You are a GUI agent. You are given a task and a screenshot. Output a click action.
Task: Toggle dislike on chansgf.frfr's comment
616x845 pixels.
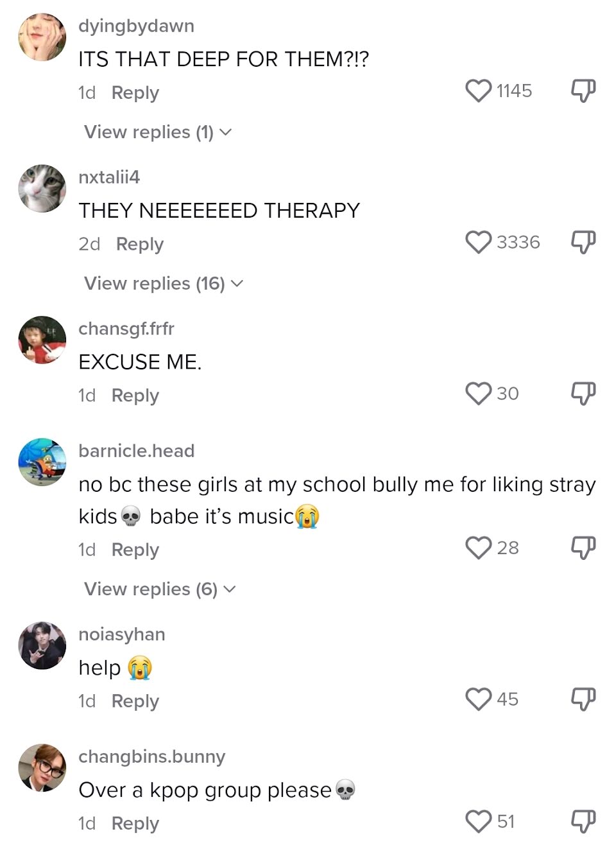[583, 394]
